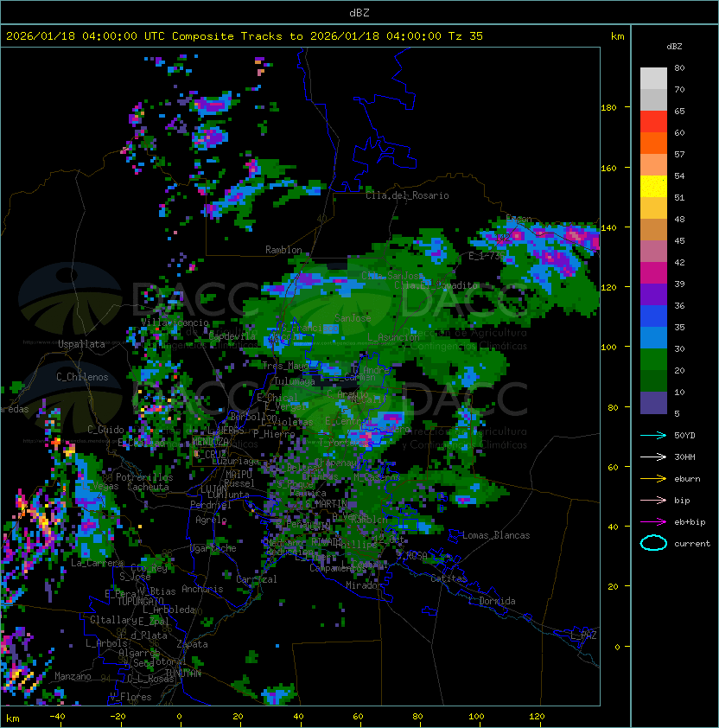Click the '120' tick on bottom axis
The image size is (719, 728).
point(537,717)
